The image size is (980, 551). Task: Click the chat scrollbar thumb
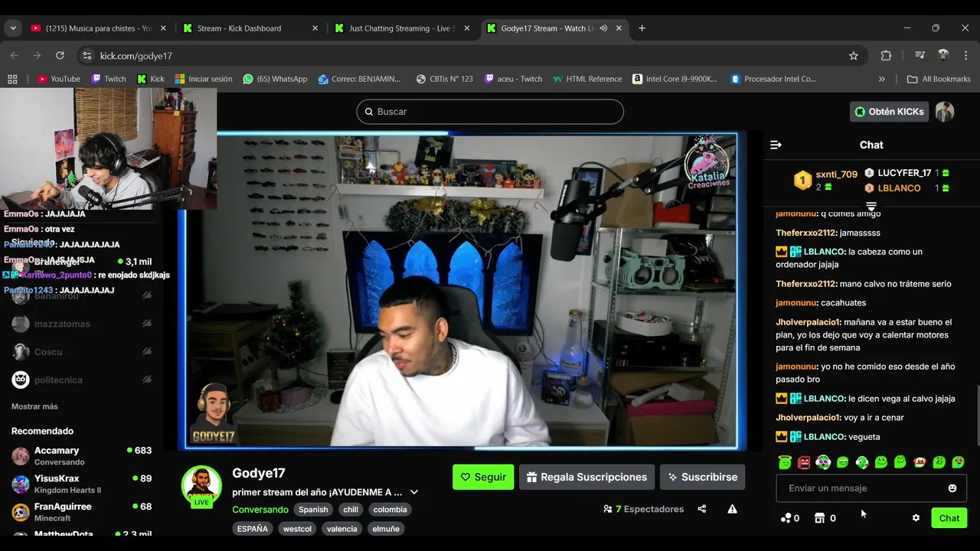click(977, 416)
